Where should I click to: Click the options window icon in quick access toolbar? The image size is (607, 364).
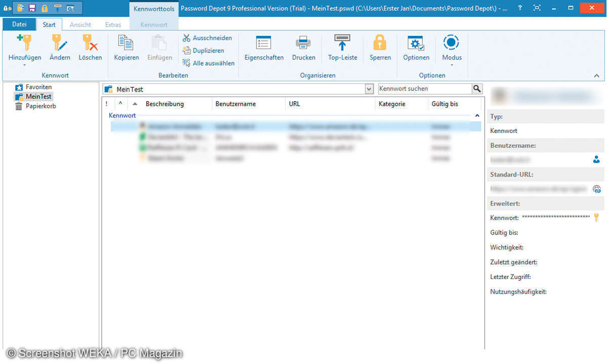click(x=70, y=8)
